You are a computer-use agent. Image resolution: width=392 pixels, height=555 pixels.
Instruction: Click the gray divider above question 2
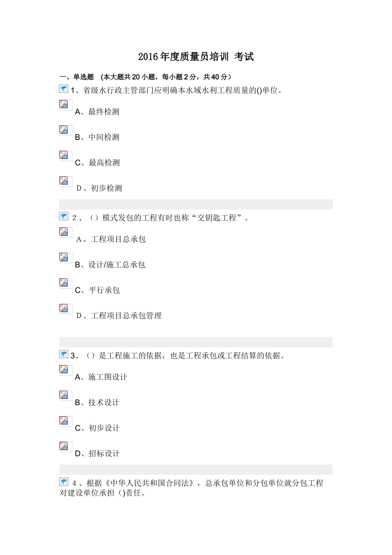point(196,204)
